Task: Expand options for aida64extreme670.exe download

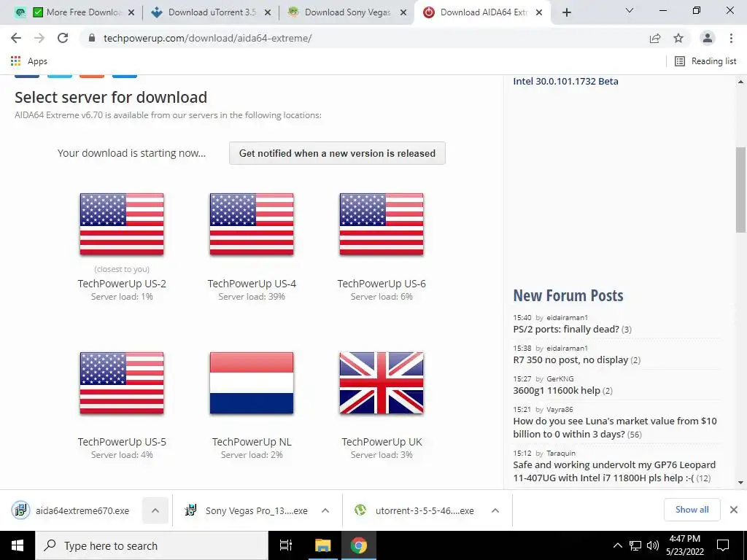Action: pos(155,510)
